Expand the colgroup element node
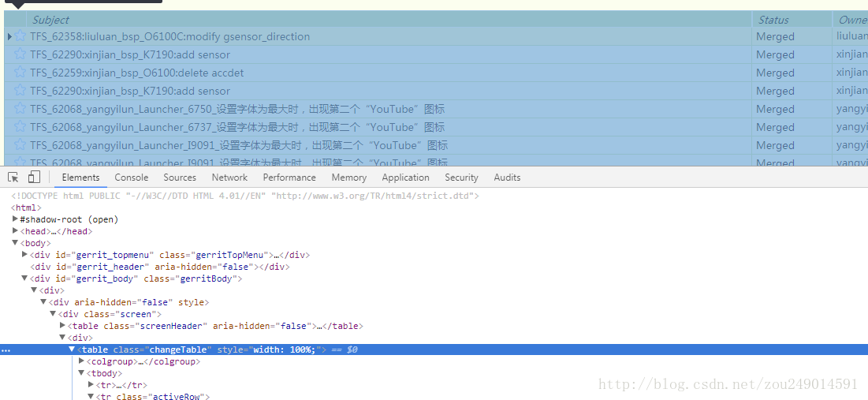Viewport: 868px width, 400px height. tap(81, 361)
